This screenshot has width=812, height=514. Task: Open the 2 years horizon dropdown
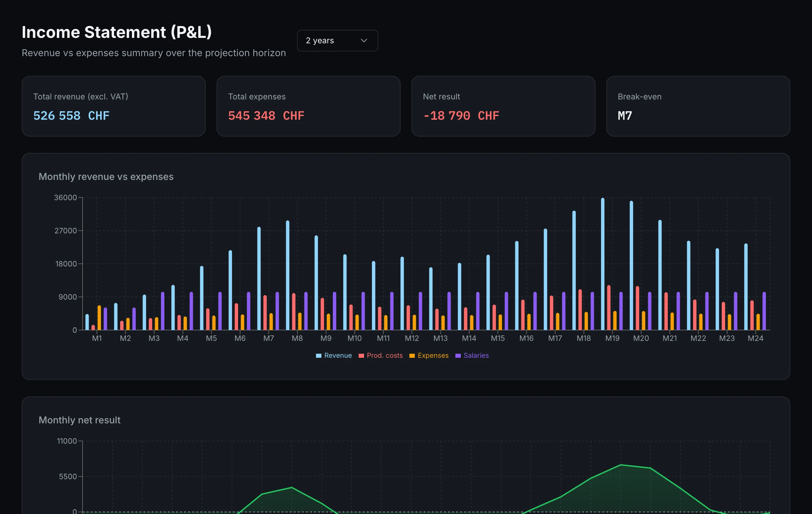[337, 41]
